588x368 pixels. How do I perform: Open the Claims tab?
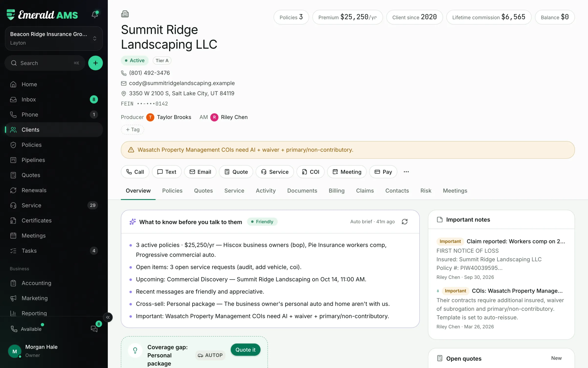pyautogui.click(x=365, y=191)
